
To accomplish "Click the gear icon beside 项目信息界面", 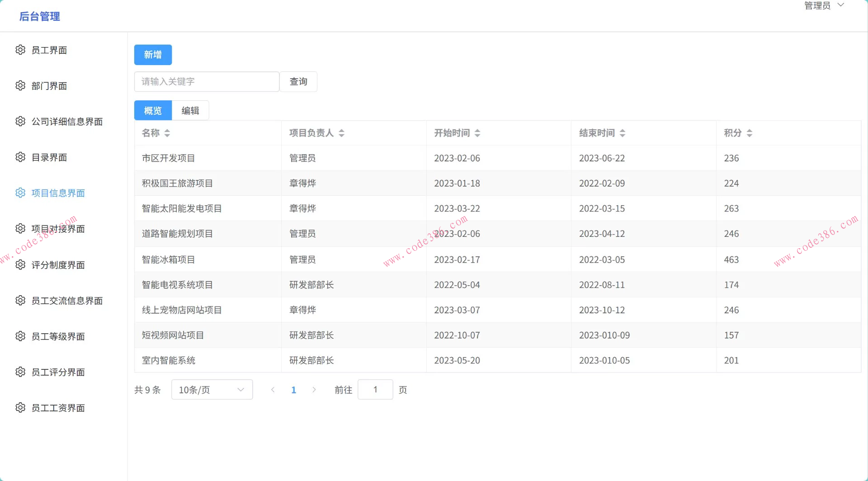I will (20, 193).
